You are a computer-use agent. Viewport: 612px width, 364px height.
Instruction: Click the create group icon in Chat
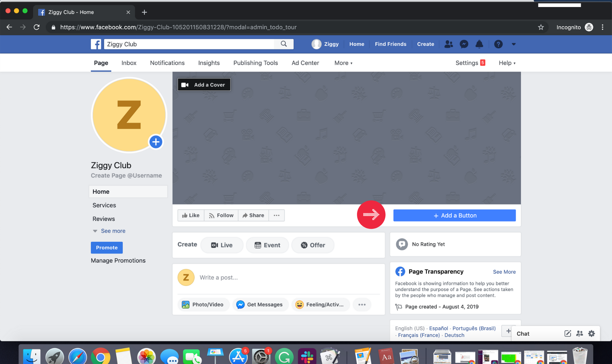pos(579,334)
